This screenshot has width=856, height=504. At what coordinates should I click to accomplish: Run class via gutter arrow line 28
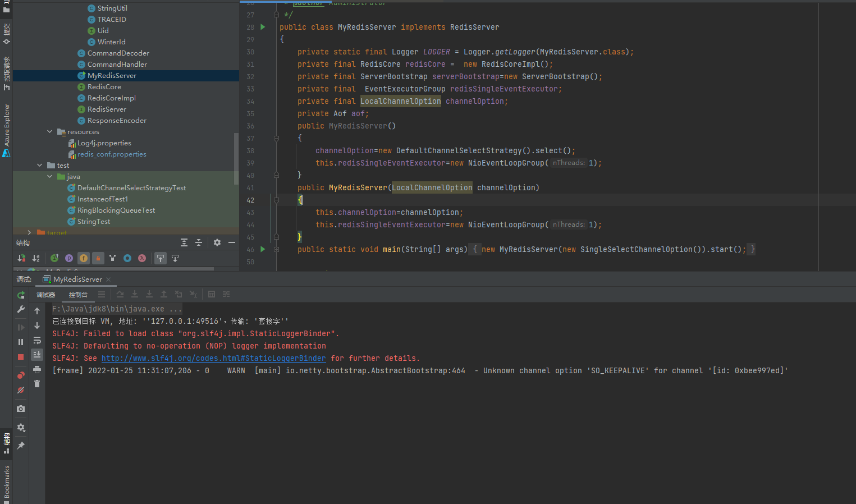tap(263, 27)
